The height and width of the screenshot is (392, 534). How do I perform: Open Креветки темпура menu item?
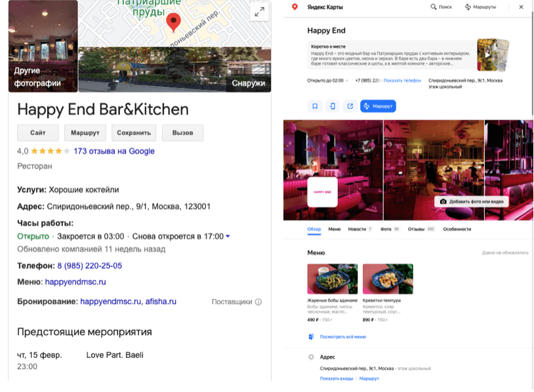[x=388, y=292]
